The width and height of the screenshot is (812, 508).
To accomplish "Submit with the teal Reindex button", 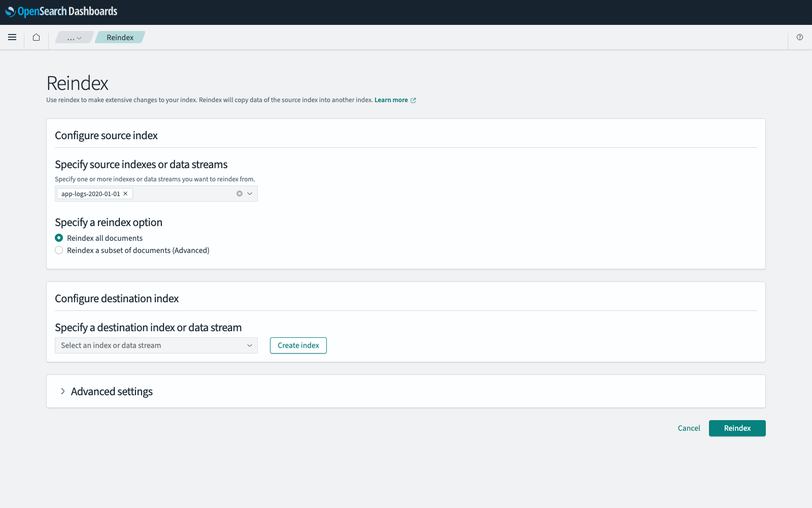I will (x=737, y=428).
